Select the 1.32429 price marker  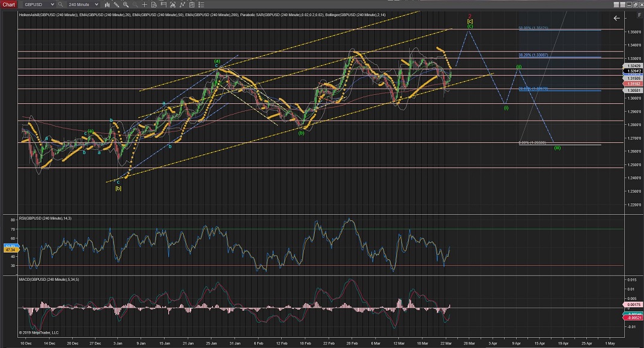coord(633,65)
